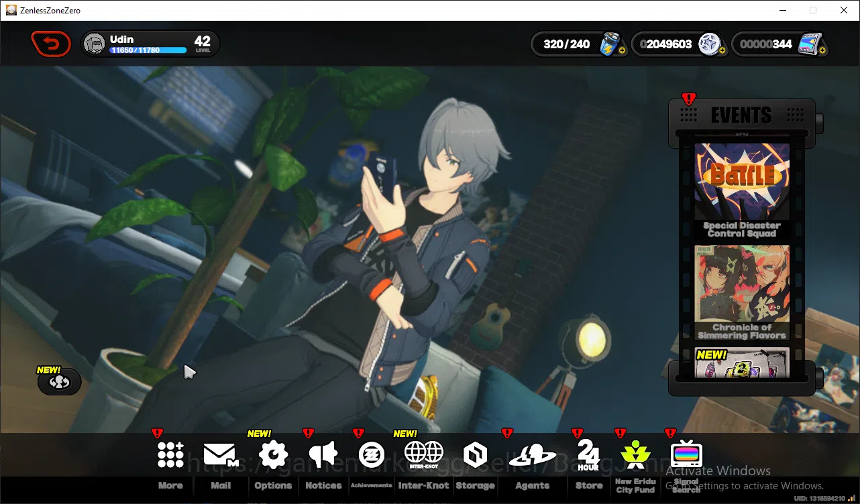Screen dimensions: 860x504
Task: Add film currency with plus icon
Action: click(x=822, y=50)
